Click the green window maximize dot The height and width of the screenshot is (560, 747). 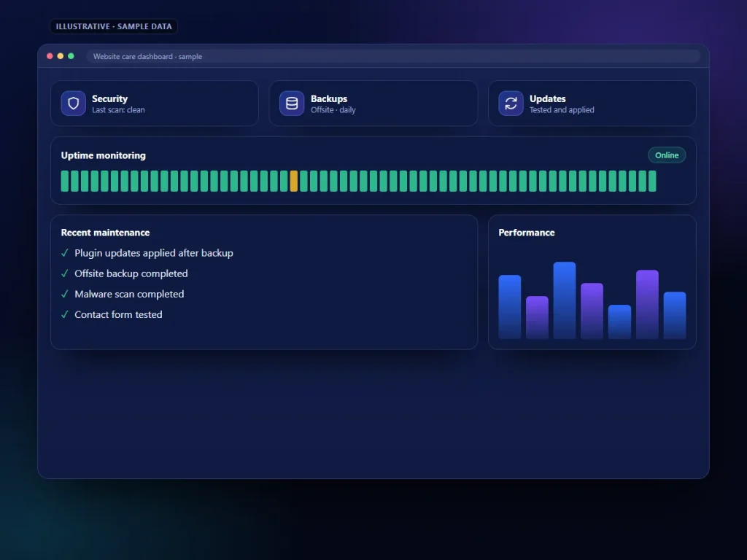[71, 56]
